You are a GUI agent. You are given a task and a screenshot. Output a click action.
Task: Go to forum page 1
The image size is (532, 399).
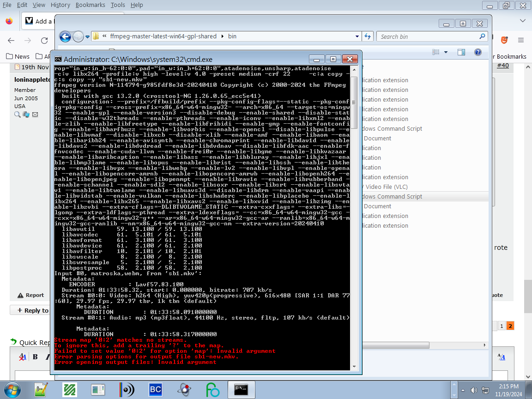click(502, 326)
